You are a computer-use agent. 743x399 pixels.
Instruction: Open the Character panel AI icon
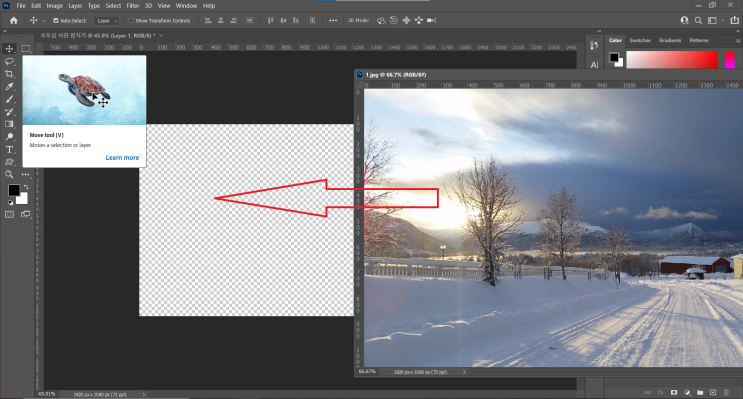tap(594, 64)
